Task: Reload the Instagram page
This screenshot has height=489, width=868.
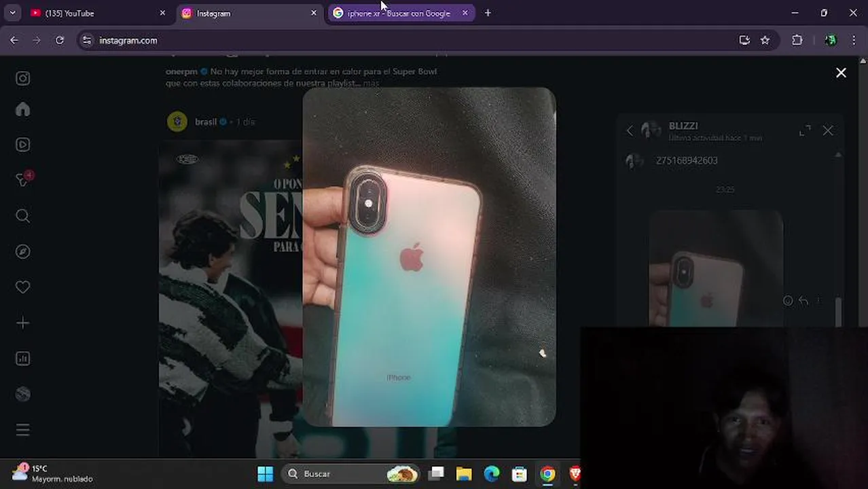Action: tap(60, 40)
